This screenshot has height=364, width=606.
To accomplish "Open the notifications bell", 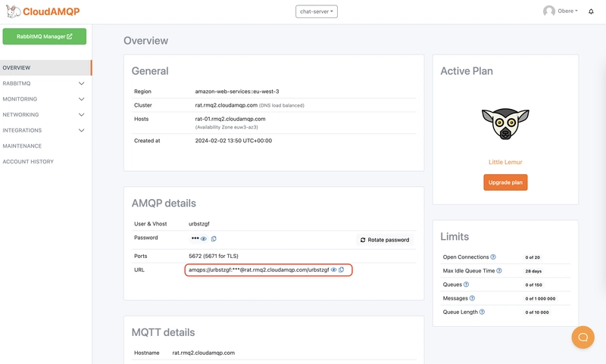I will [x=591, y=11].
